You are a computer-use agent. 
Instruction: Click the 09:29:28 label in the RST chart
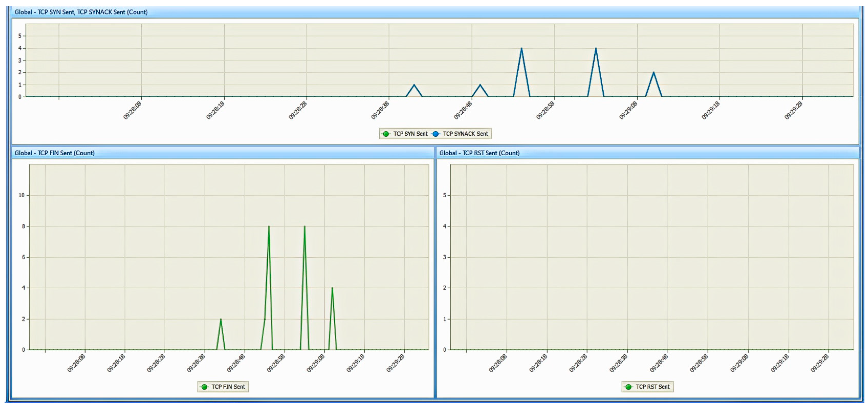pyautogui.click(x=820, y=363)
